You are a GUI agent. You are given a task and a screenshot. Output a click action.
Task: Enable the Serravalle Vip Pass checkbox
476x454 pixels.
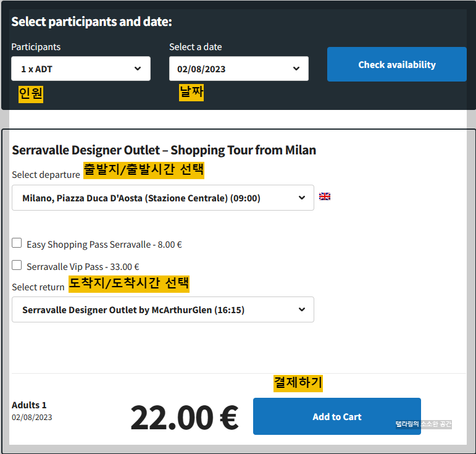click(17, 265)
